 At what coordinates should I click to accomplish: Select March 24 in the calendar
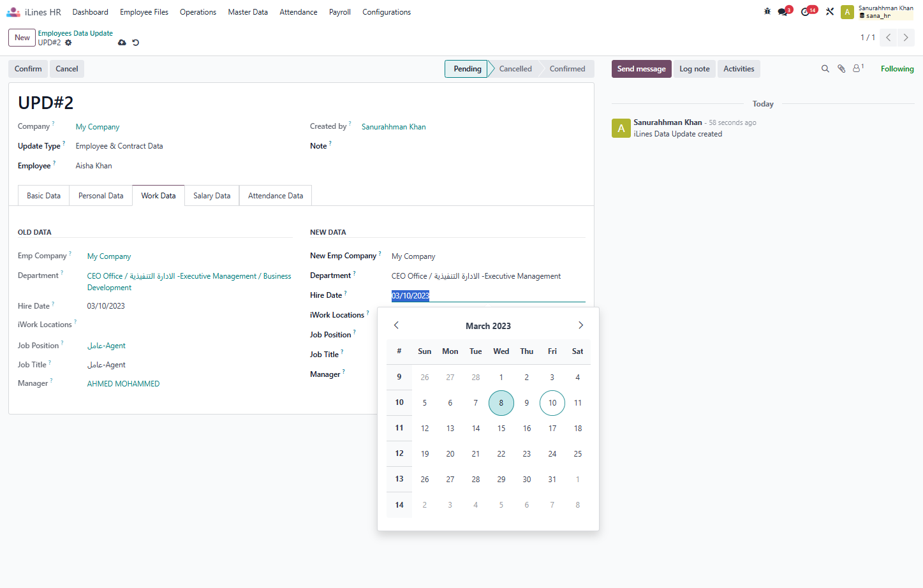click(552, 454)
